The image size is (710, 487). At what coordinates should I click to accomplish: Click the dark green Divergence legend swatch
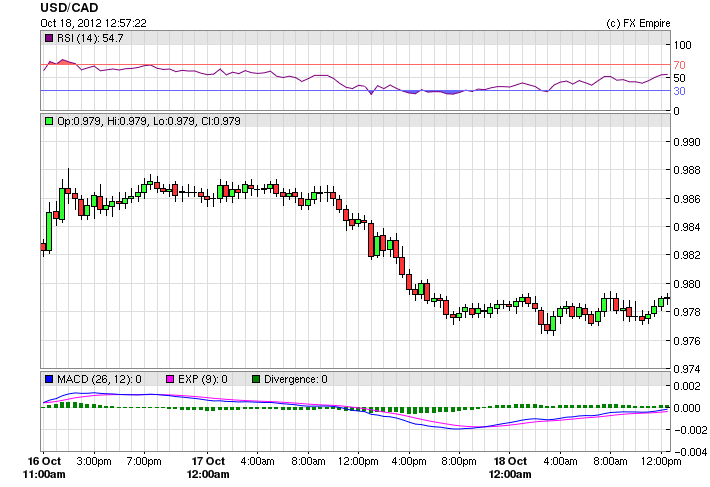click(x=256, y=379)
